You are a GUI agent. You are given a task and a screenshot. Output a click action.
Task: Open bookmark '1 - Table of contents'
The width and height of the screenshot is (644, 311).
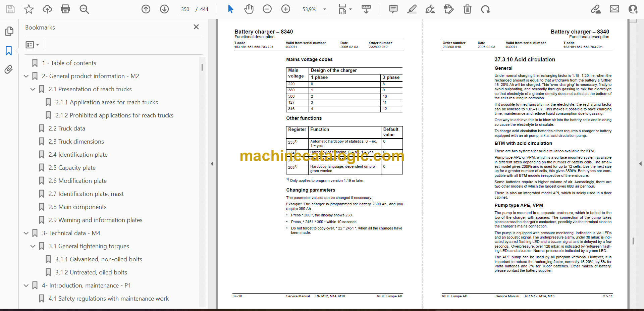(69, 63)
